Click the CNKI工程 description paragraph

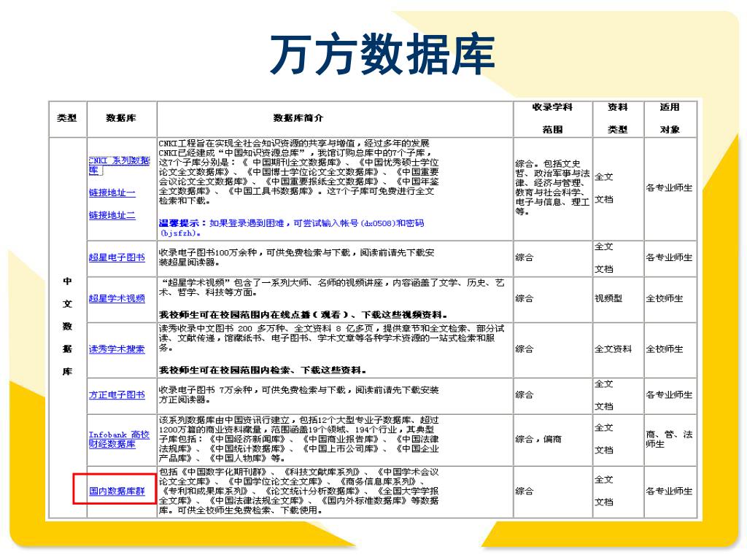[x=298, y=172]
